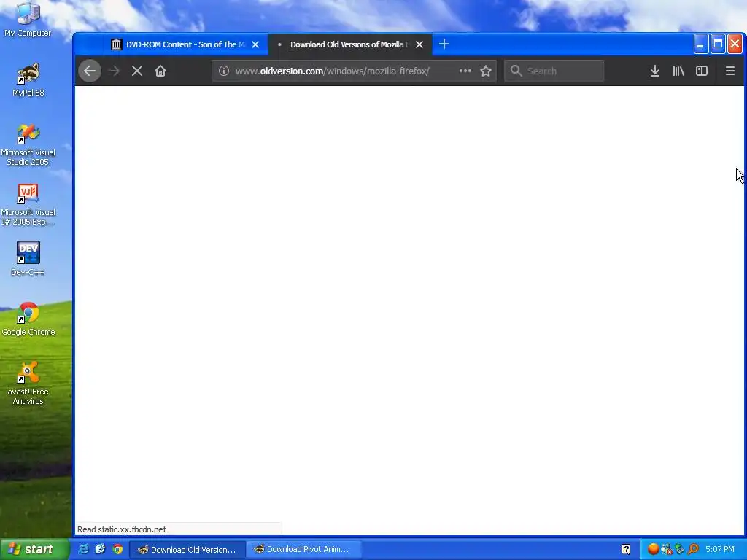Open the page actions three-dot menu

(x=465, y=71)
